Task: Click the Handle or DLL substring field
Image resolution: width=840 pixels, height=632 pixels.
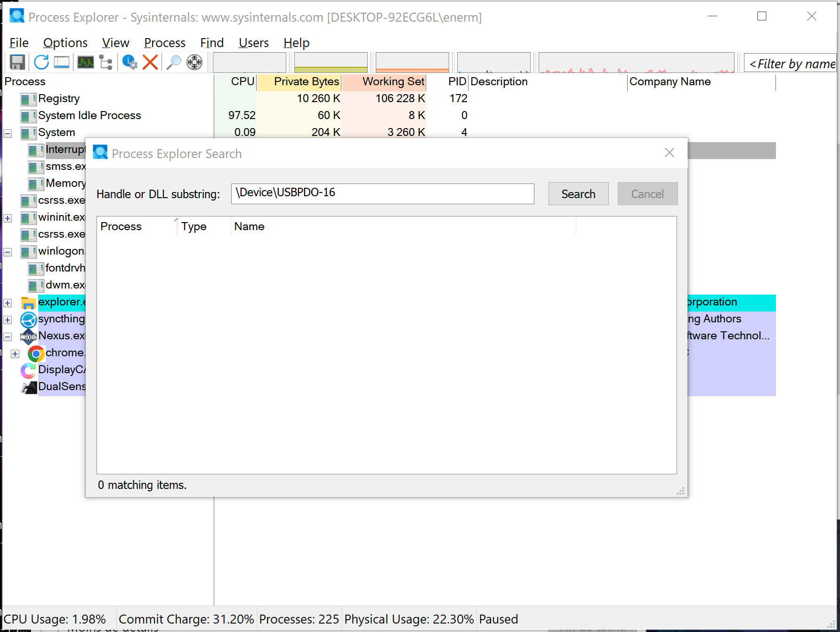Action: (x=383, y=193)
